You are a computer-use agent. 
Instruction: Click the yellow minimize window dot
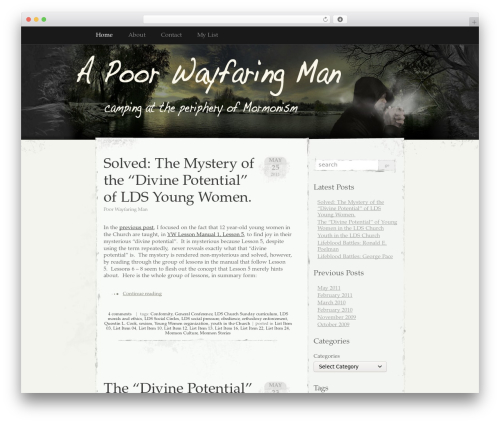point(36,19)
